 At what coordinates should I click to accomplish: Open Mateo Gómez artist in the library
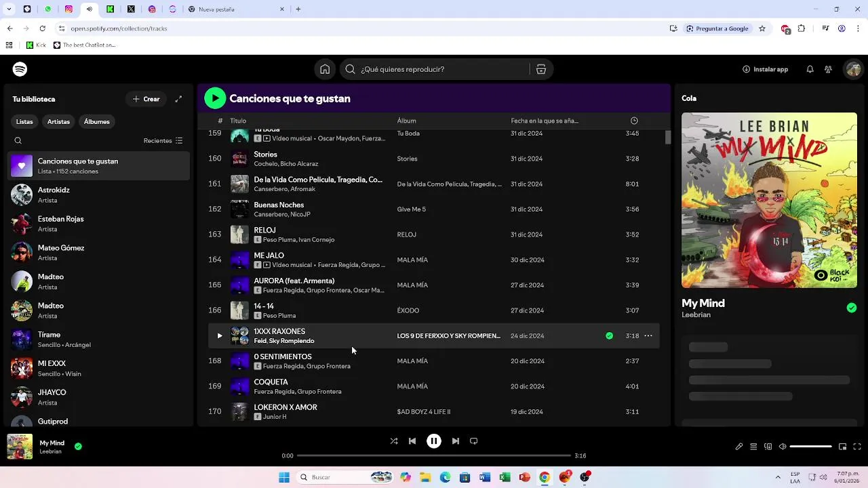tap(99, 253)
